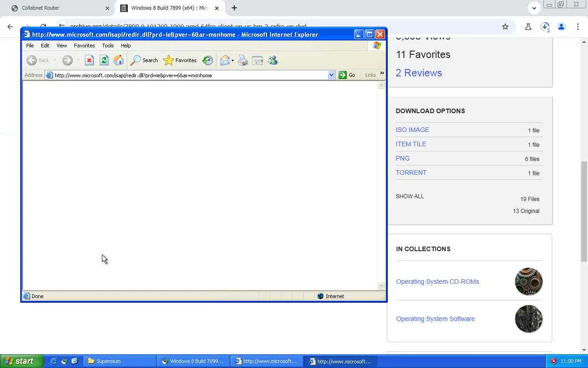Close the Windows 8 Build 7899 tab

coord(217,8)
